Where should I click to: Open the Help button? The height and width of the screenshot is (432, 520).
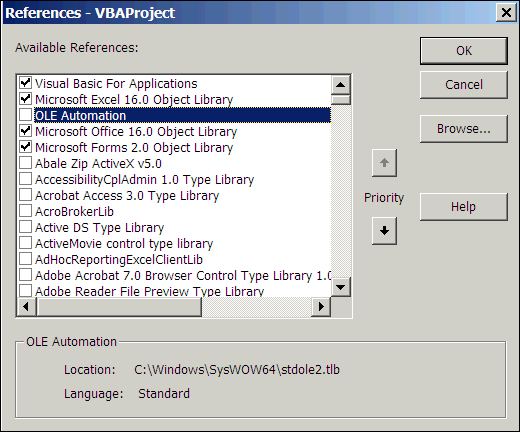[464, 207]
